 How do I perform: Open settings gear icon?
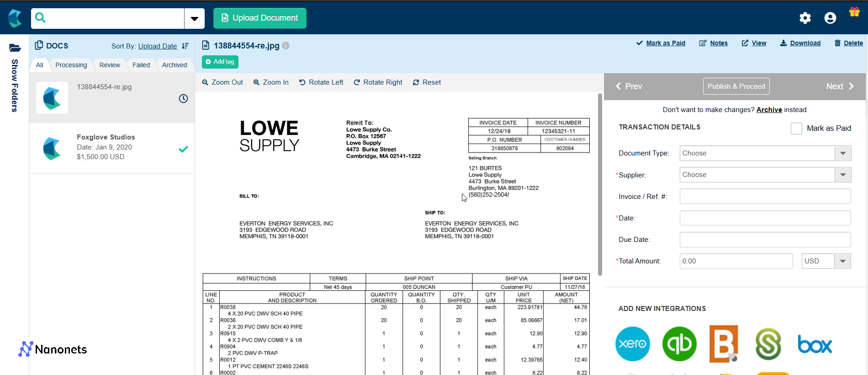click(805, 18)
